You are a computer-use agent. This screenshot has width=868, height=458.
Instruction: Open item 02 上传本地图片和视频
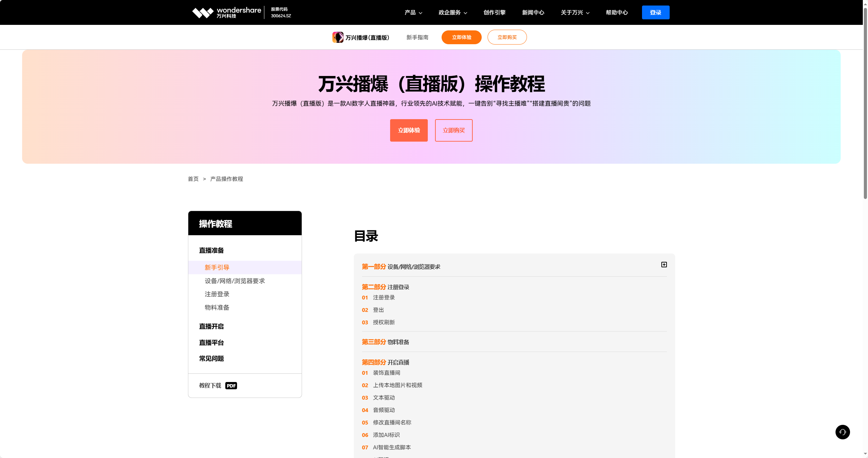coord(392,385)
